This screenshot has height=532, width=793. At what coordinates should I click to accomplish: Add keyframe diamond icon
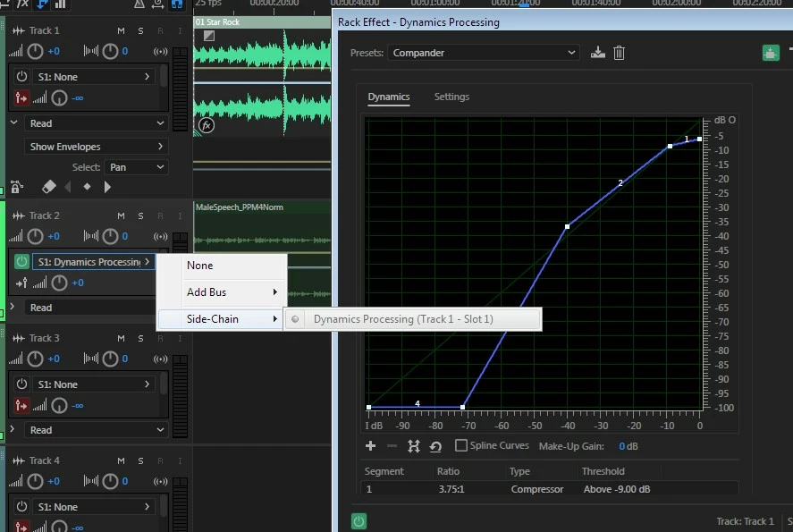(x=87, y=187)
